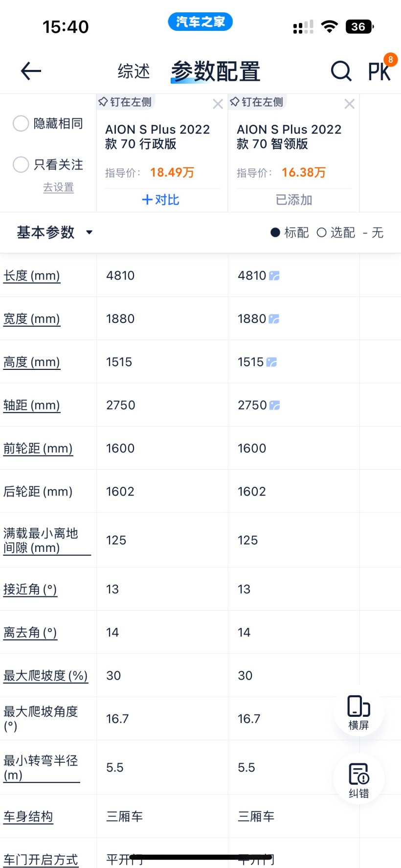Tap the 纠错 error report icon

(358, 779)
